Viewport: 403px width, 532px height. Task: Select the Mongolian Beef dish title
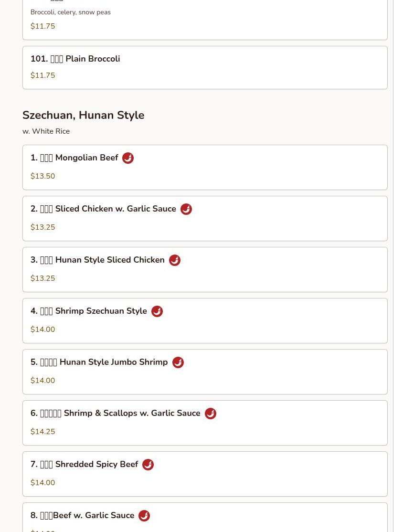click(74, 158)
